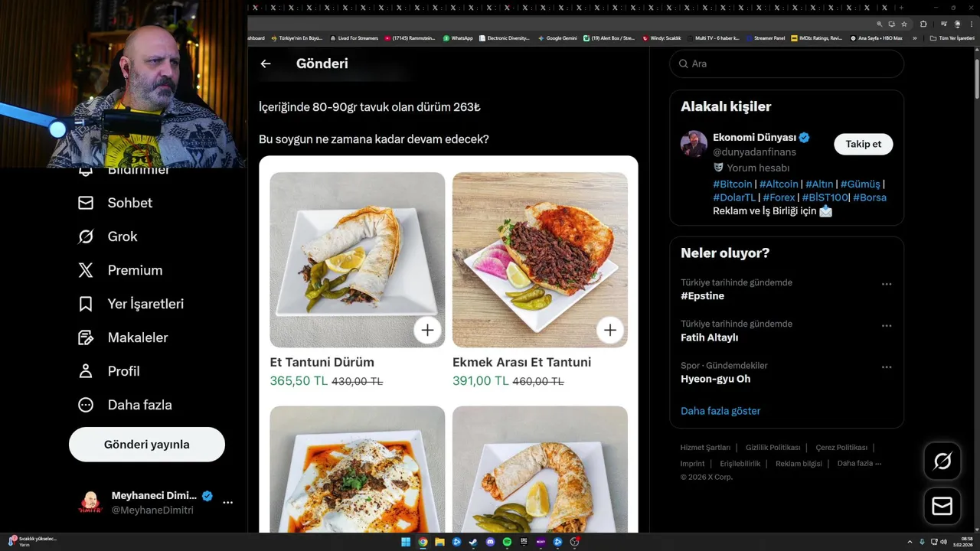Open the #Bitcoin hashtag link

[x=733, y=184]
